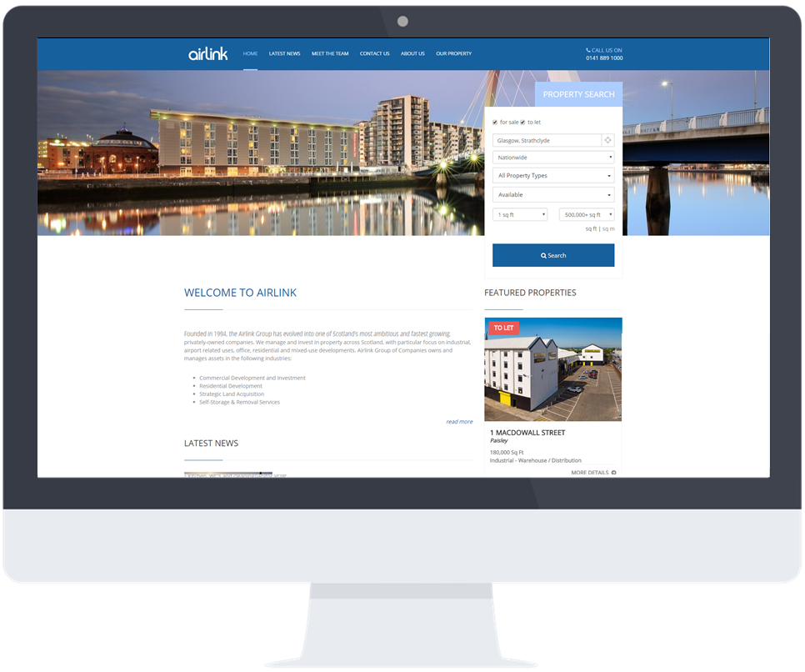Click the magnifying glass Search icon
Image resolution: width=805 pixels, height=672 pixels.
click(x=543, y=254)
